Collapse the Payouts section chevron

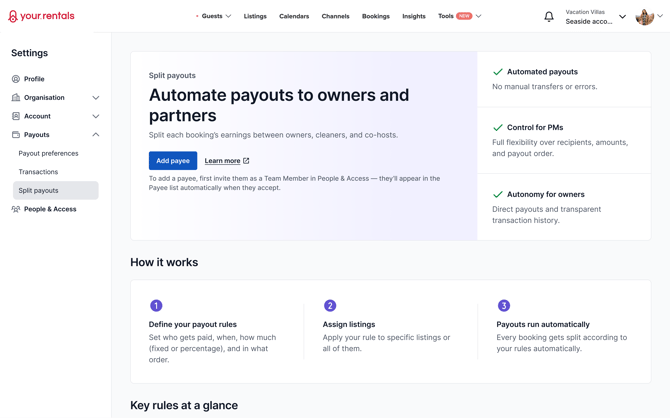(x=96, y=135)
